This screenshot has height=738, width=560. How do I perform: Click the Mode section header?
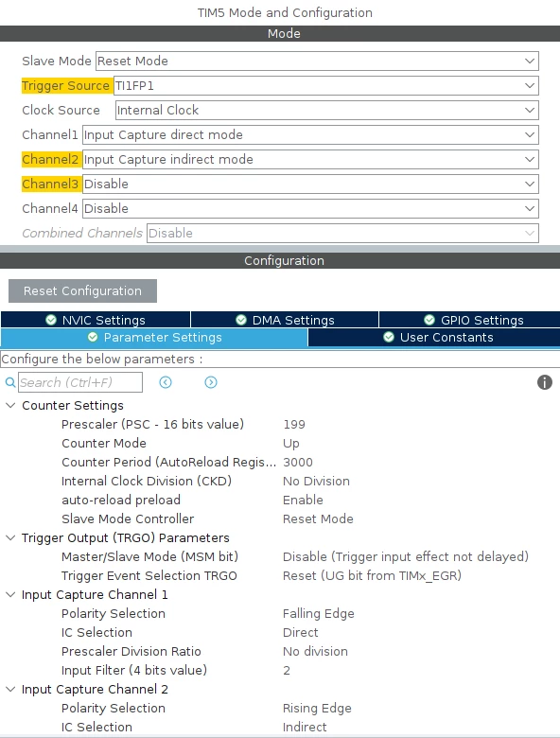284,33
